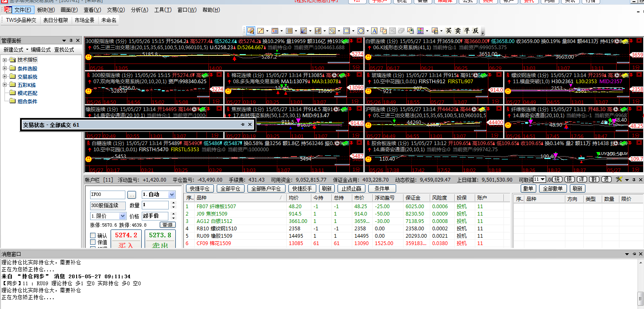The height and width of the screenshot is (309, 644).
Task: Click the 卖 (sell) toolbar icon
Action: coord(458,31)
